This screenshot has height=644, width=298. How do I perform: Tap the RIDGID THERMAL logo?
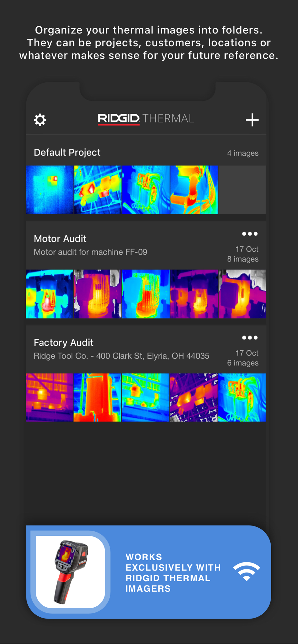pos(146,119)
